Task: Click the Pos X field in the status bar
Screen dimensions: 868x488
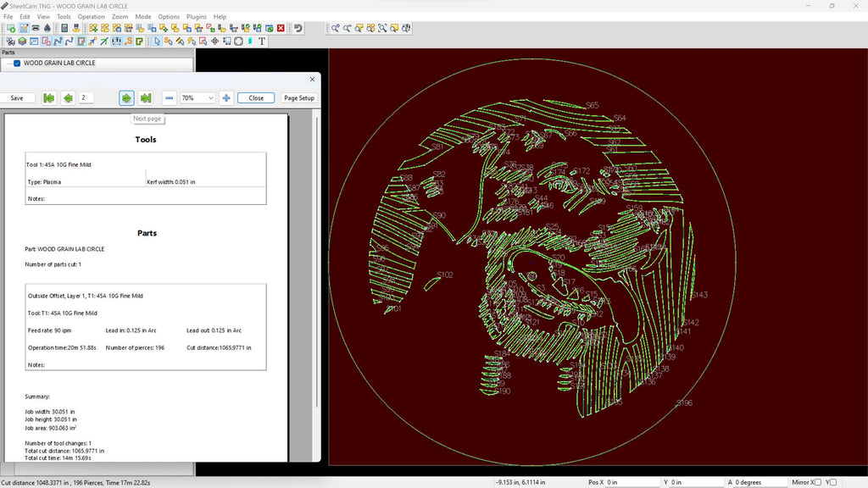Action: pyautogui.click(x=631, y=482)
